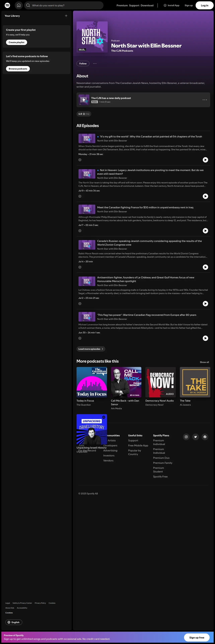Click the Spotify logo icon
Image resolution: width=215 pixels, height=644 pixels.
pyautogui.click(x=8, y=5)
